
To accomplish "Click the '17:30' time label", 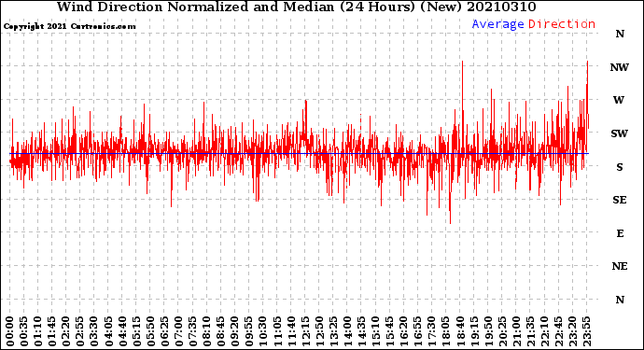I will pyautogui.click(x=431, y=331).
